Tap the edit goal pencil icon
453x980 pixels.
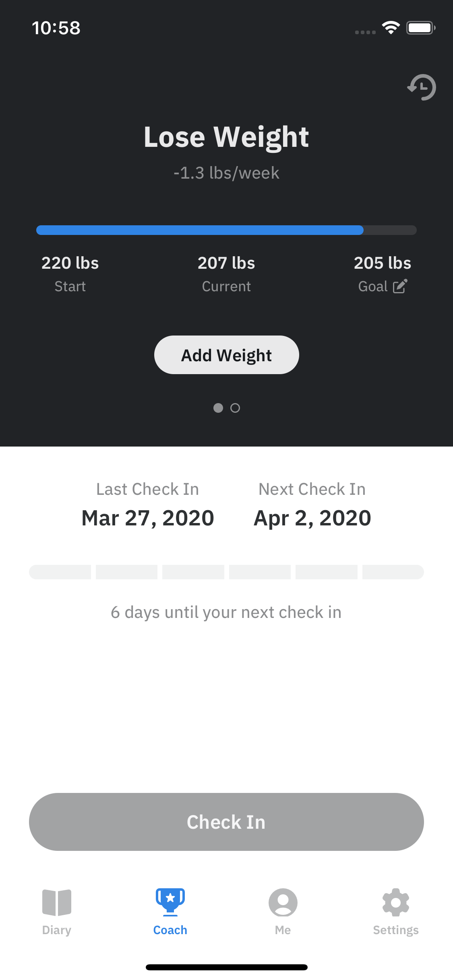coord(400,286)
